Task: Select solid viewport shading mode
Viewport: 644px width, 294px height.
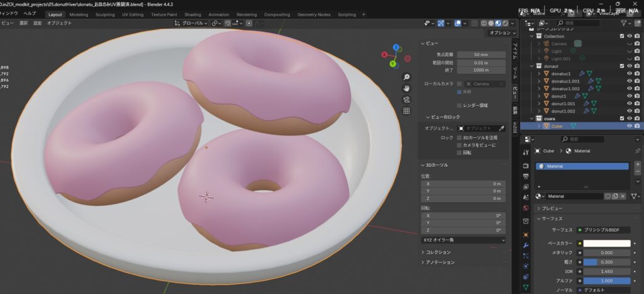Action: pyautogui.click(x=491, y=23)
